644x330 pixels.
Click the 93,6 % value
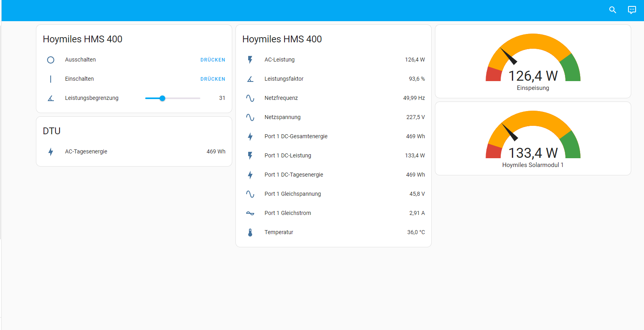417,79
